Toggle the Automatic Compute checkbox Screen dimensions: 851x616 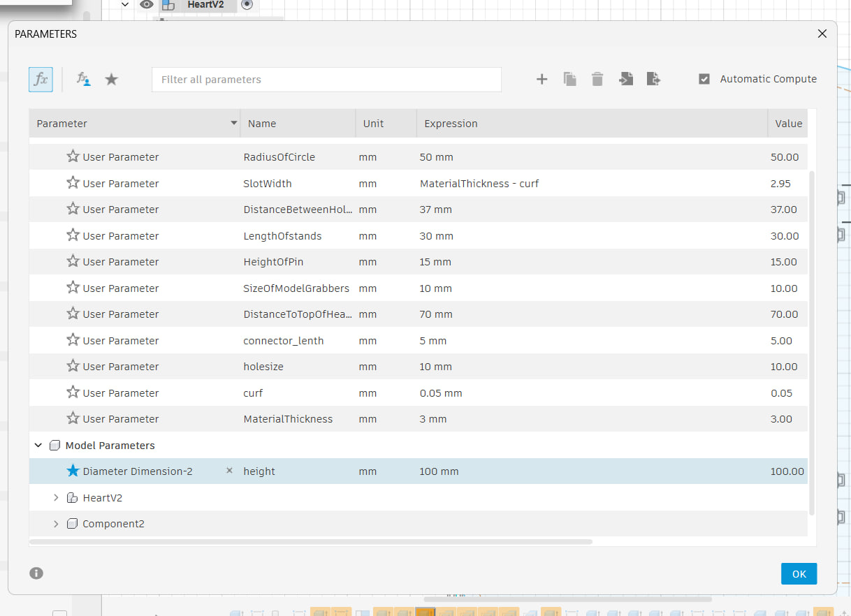pyautogui.click(x=704, y=79)
